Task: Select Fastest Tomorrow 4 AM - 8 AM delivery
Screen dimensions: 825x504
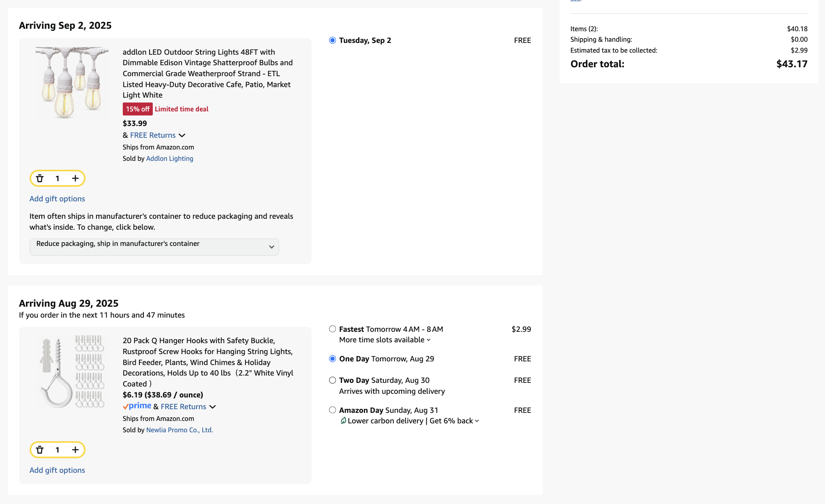Action: point(332,329)
